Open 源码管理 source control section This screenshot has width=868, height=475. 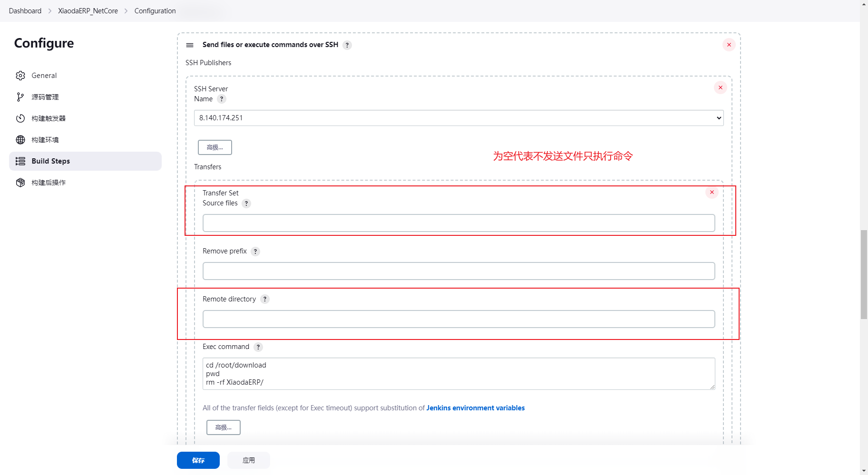click(x=45, y=97)
